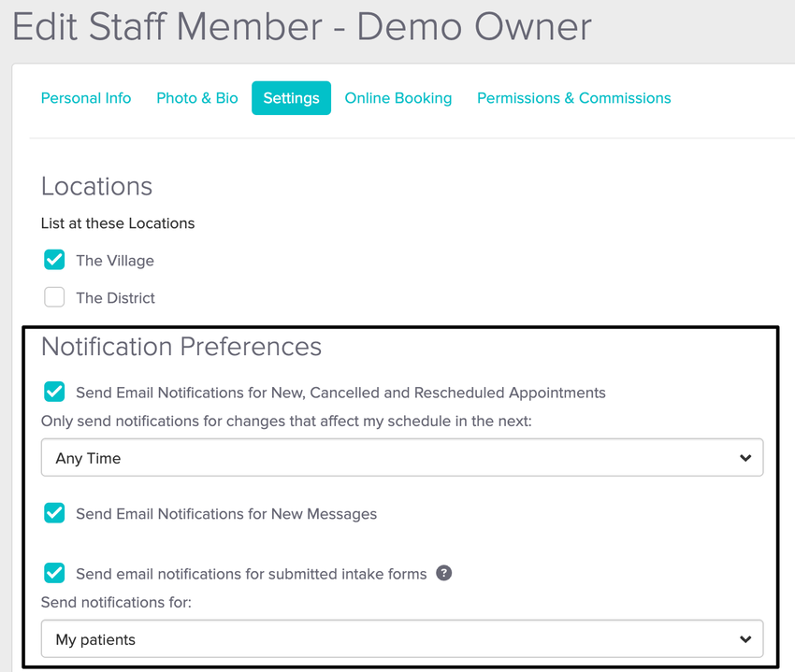Click the chevron arrow on Any Time dropdown
Viewport: 795px width, 672px height.
(x=744, y=458)
